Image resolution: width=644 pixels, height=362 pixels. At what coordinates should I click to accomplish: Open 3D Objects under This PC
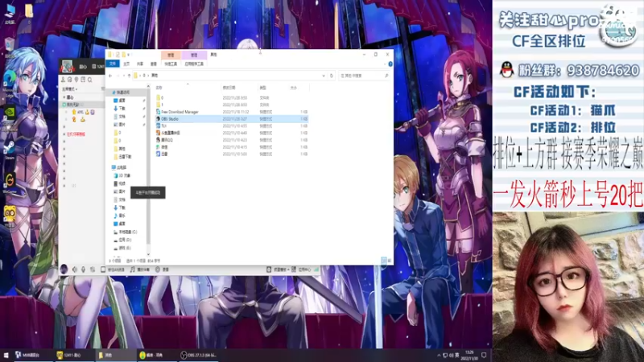tap(122, 175)
